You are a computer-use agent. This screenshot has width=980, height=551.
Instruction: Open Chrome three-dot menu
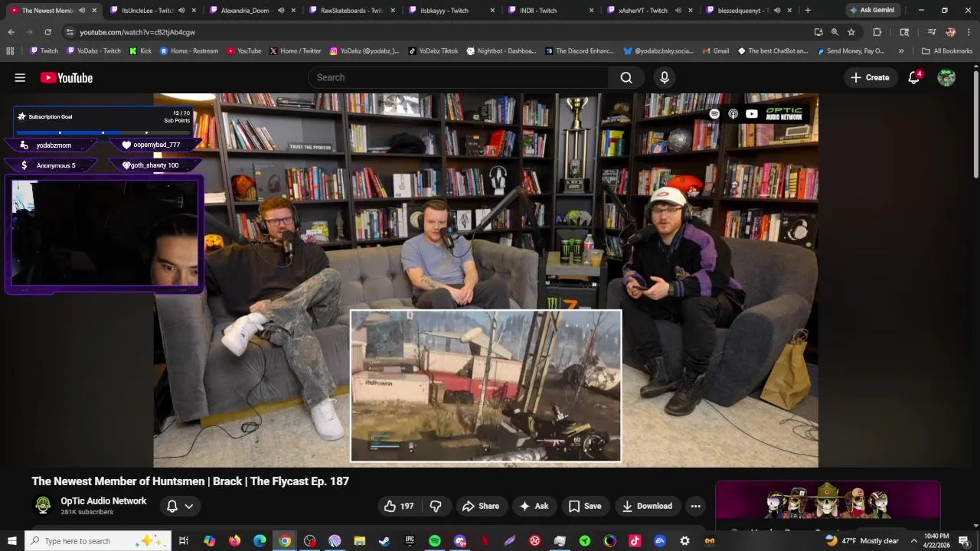[969, 32]
